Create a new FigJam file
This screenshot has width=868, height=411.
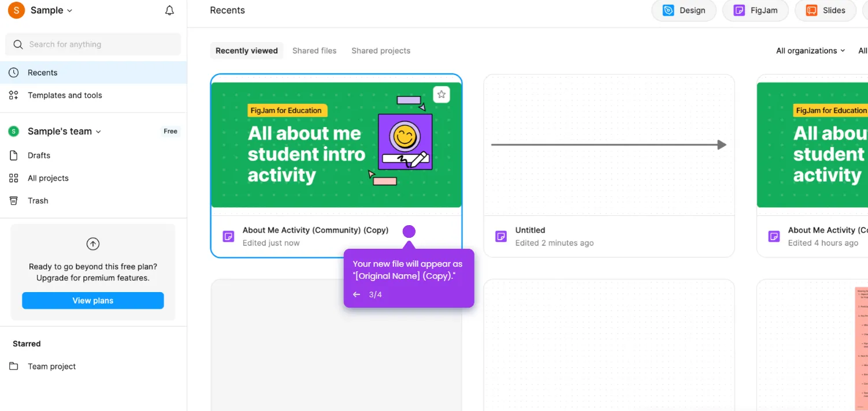coord(755,10)
